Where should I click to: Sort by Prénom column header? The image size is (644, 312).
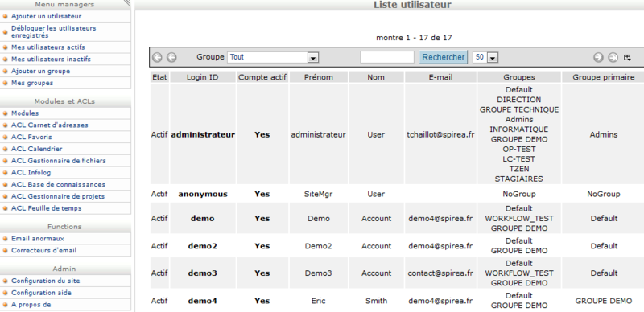(x=319, y=77)
